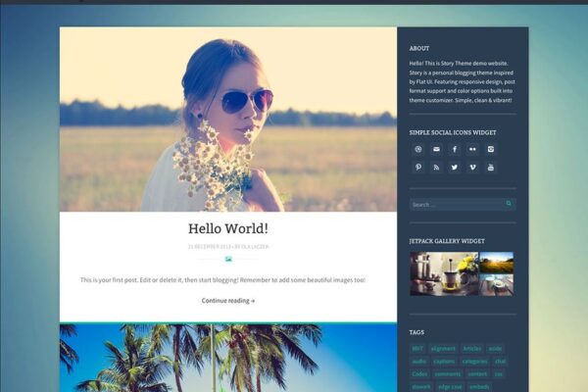Open the Instagram social icon
The width and height of the screenshot is (588, 392).
491,149
